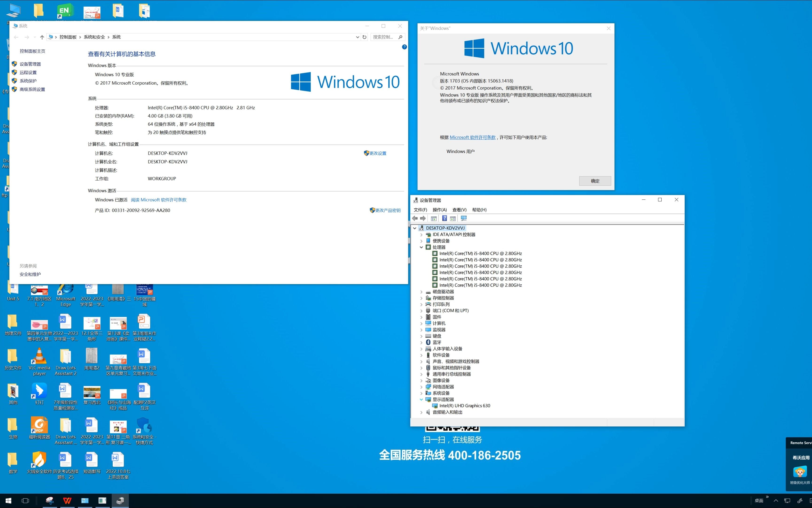The width and height of the screenshot is (812, 508).
Task: Open the 操作(A) menu in Device Manager
Action: [x=440, y=210]
